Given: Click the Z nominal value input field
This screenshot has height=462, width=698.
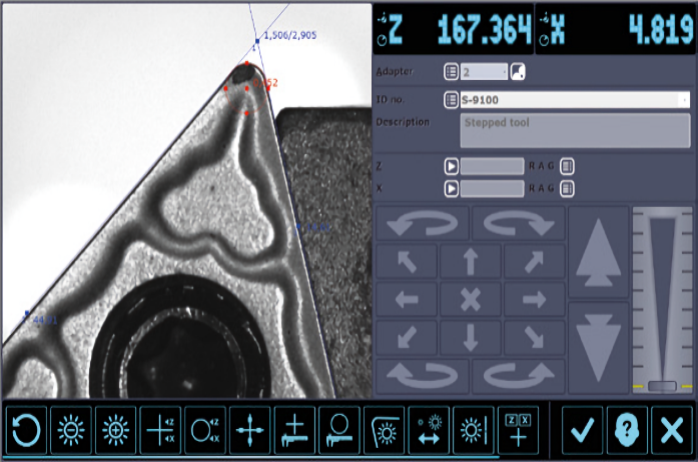Looking at the screenshot, I should pyautogui.click(x=492, y=166).
